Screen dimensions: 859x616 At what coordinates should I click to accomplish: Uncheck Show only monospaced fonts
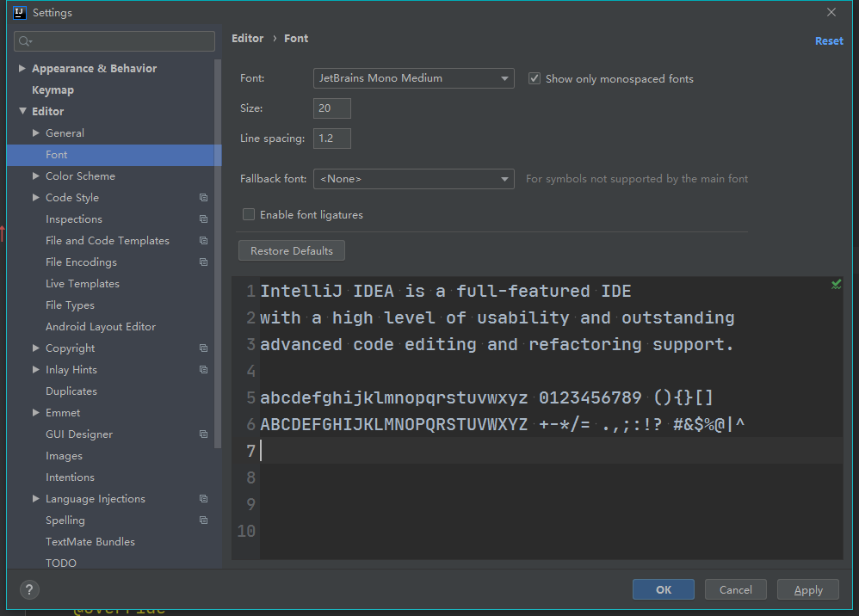(x=535, y=77)
